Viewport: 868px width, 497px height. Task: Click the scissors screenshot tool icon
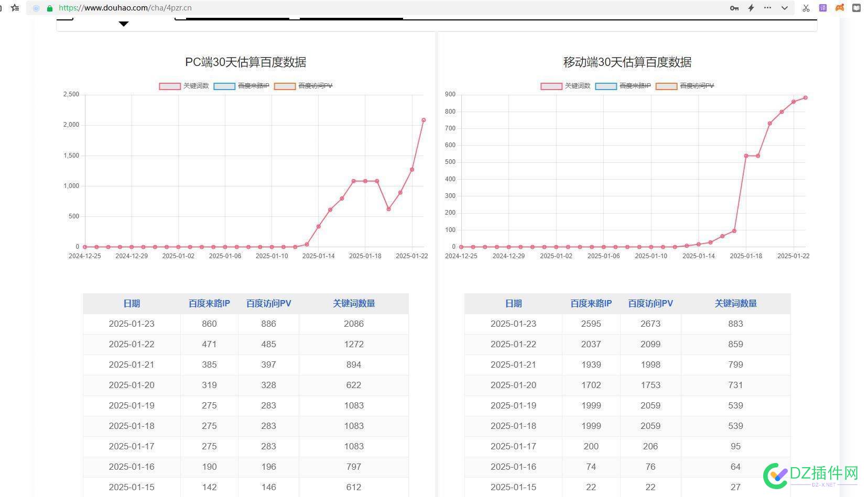806,8
